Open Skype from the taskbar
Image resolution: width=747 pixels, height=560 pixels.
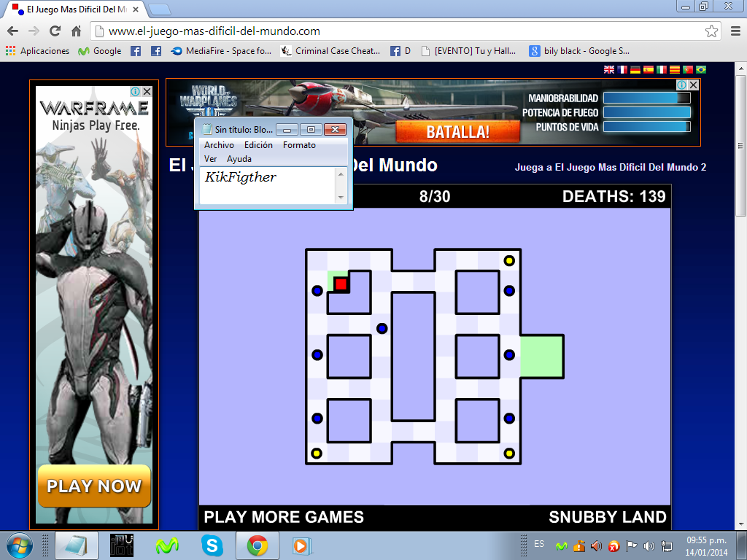212,545
